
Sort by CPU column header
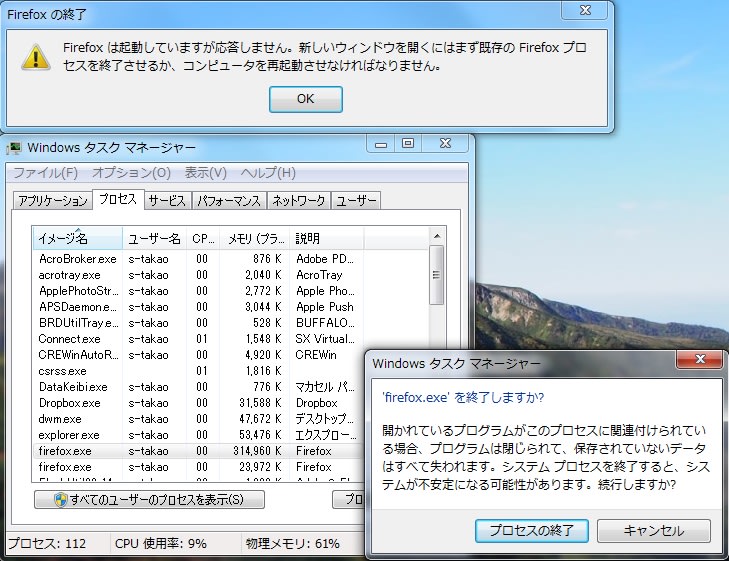pos(203,238)
